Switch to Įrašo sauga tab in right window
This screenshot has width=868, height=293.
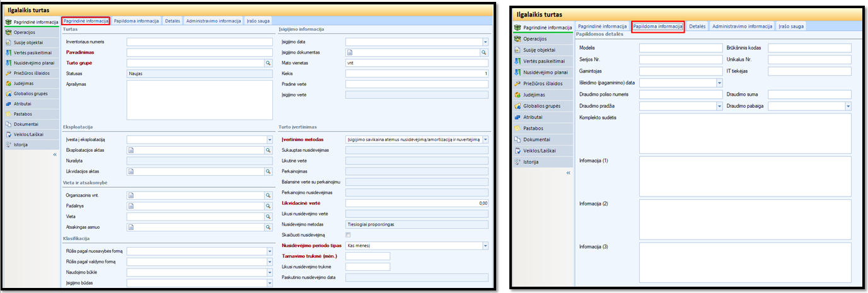point(791,26)
